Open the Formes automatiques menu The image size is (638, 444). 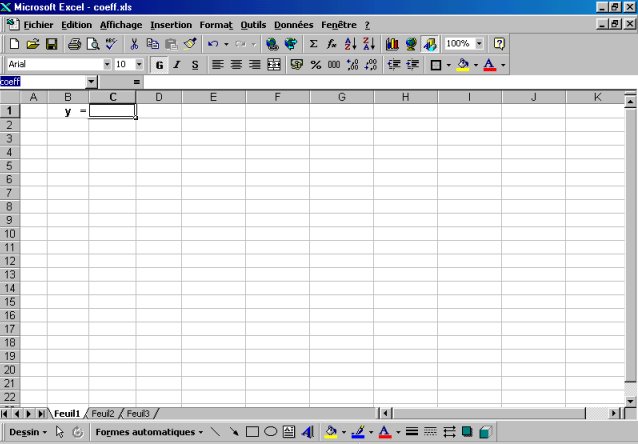coord(149,432)
